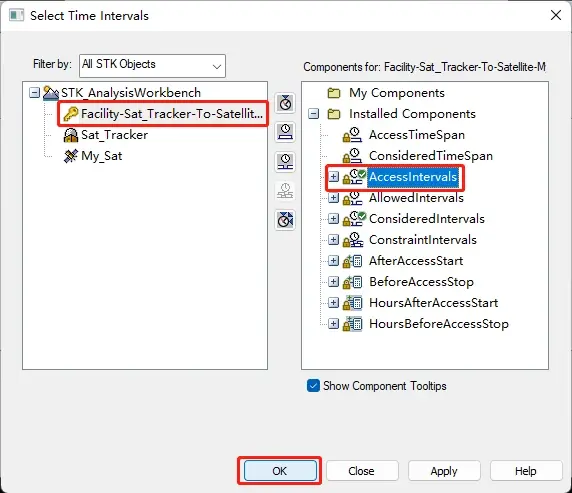Viewport: 572px width, 493px height.
Task: Click the AccessTimeSpan clock icon
Action: click(352, 135)
